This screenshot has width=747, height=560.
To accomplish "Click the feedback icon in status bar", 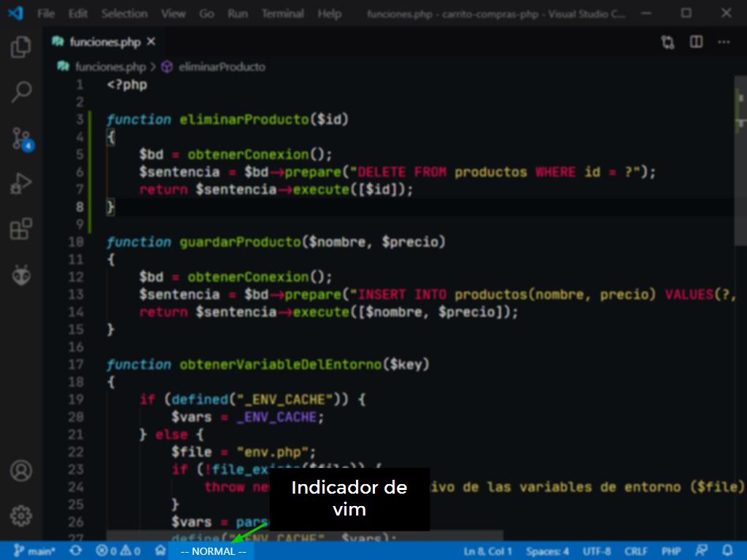I will pyautogui.click(x=701, y=551).
